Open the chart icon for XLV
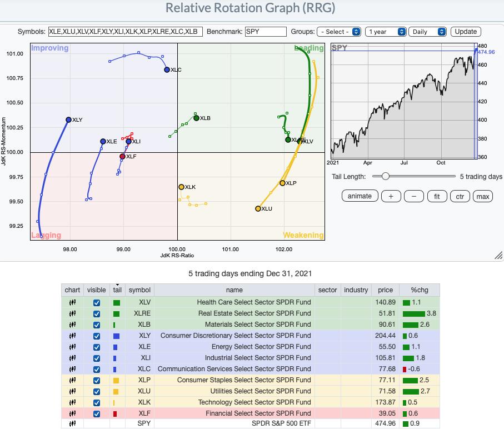The image size is (504, 429). pyautogui.click(x=72, y=302)
